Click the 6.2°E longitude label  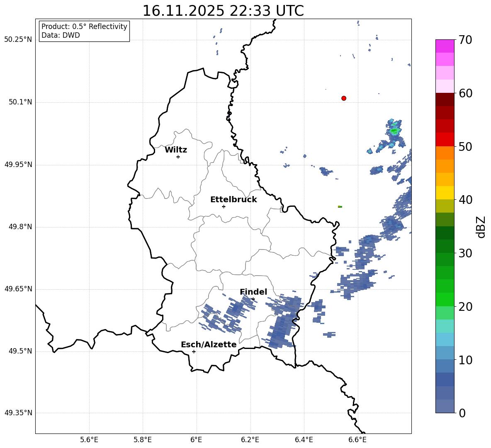pyautogui.click(x=250, y=440)
